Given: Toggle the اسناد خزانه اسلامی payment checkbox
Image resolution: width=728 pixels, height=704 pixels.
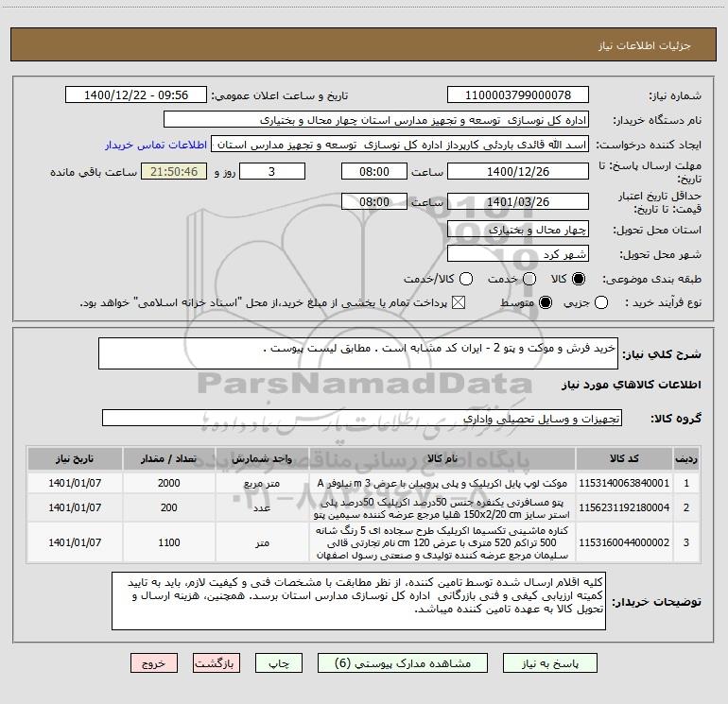Looking at the screenshot, I should pyautogui.click(x=459, y=303).
